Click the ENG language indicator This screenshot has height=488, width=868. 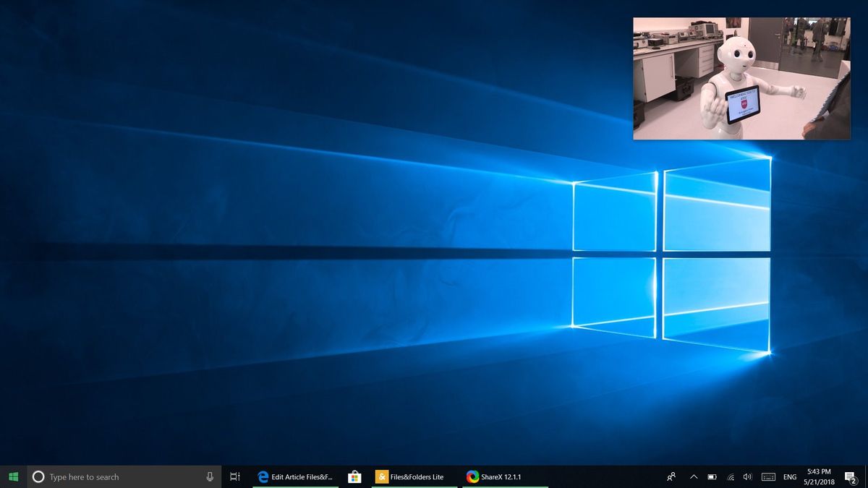point(790,476)
